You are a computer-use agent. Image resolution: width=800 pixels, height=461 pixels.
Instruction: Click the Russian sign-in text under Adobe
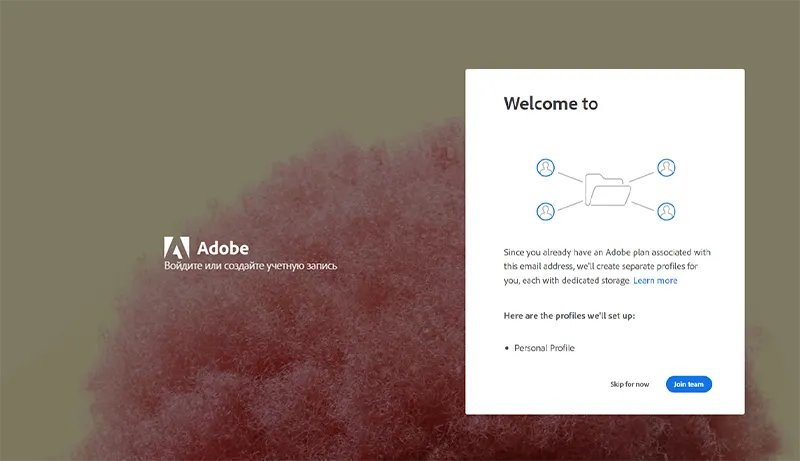pos(250,266)
